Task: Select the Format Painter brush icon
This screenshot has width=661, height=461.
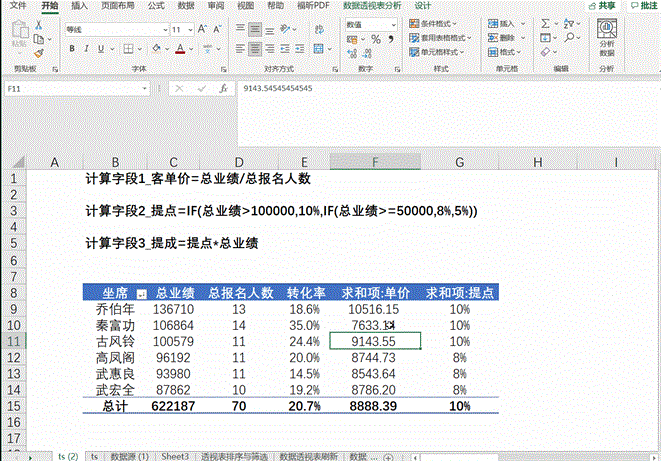Action: click(x=38, y=50)
